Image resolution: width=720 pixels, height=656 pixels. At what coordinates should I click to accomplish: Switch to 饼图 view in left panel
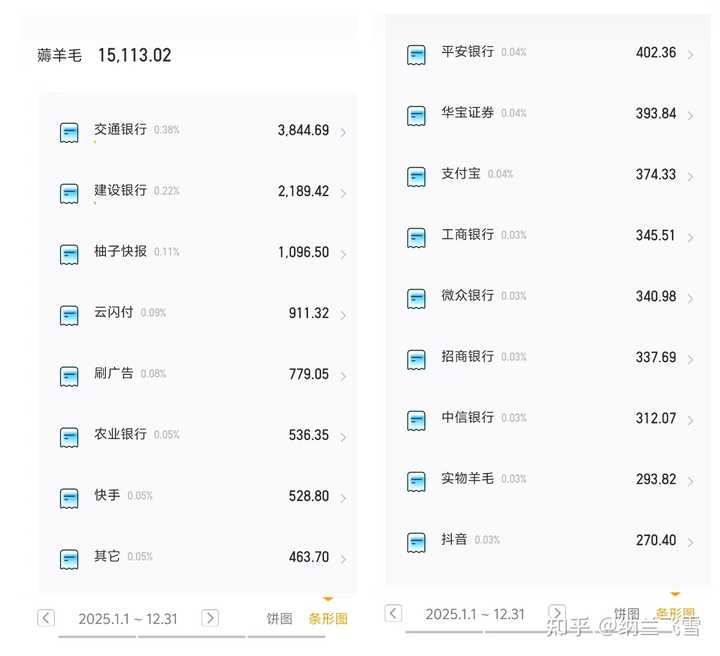(279, 618)
